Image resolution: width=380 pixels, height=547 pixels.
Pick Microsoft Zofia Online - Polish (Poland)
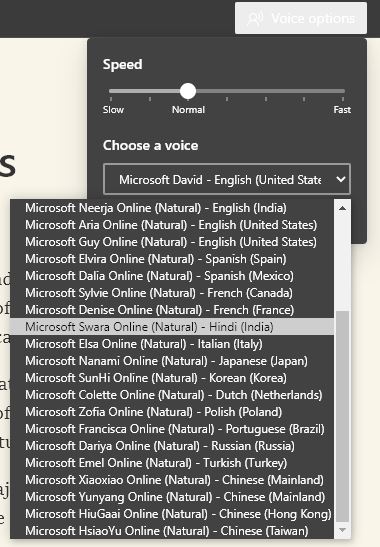click(172, 412)
